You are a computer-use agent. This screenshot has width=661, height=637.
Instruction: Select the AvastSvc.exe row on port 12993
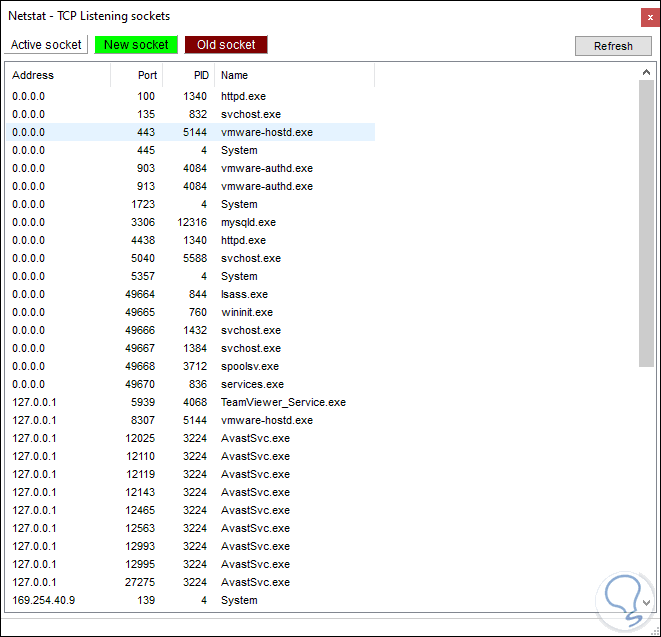coord(191,546)
